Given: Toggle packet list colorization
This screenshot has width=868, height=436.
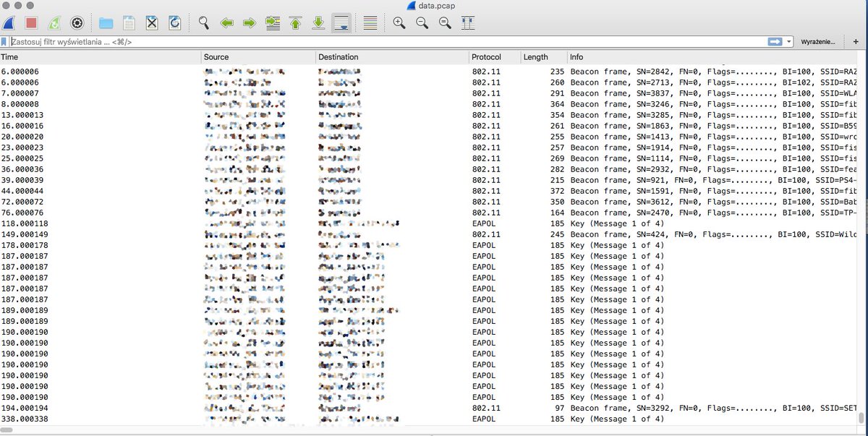Looking at the screenshot, I should [x=370, y=23].
